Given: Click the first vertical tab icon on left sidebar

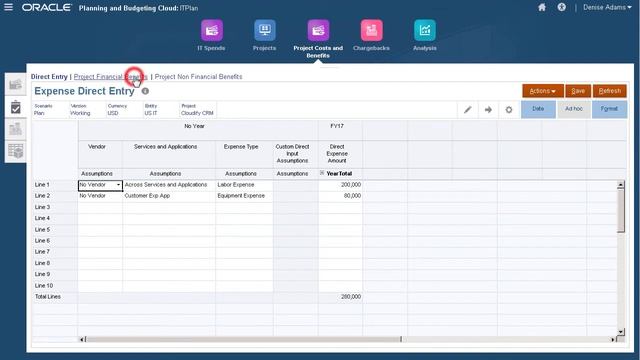Looking at the screenshot, I should 16,84.
